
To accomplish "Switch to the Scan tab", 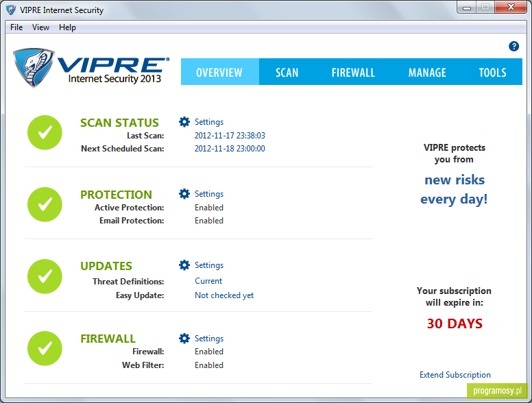I will [x=287, y=72].
